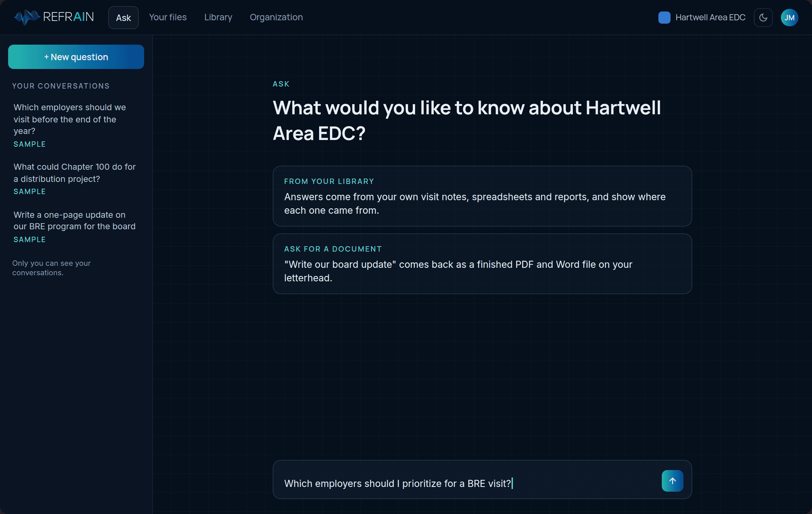Send the question with the arrow button
Screen dimensions: 812x514
(672, 481)
